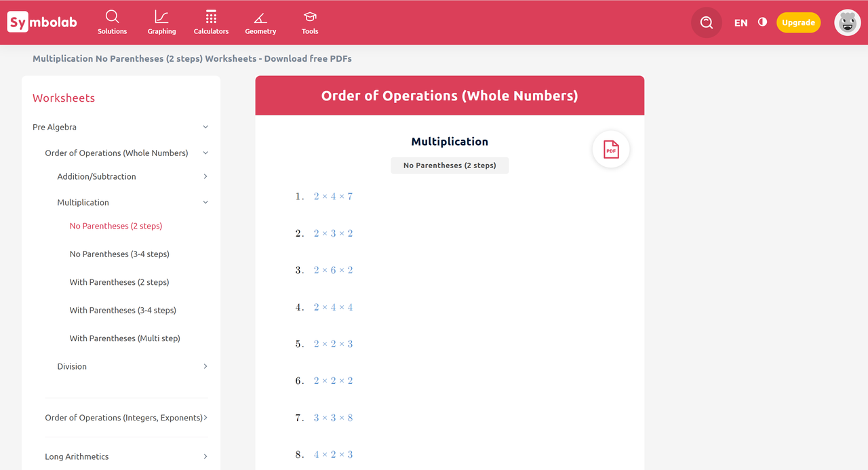Open the Solutions magnifier icon
The width and height of the screenshot is (868, 470).
tap(113, 17)
